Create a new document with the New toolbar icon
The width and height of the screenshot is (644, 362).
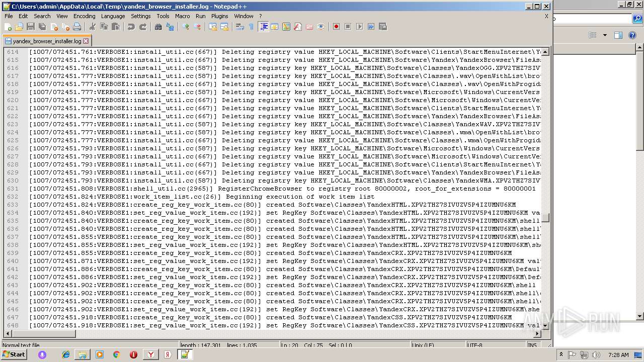pos(8,27)
